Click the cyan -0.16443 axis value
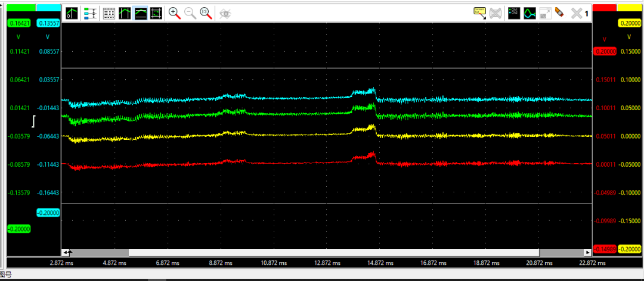This screenshot has height=281, width=644. tap(48, 192)
